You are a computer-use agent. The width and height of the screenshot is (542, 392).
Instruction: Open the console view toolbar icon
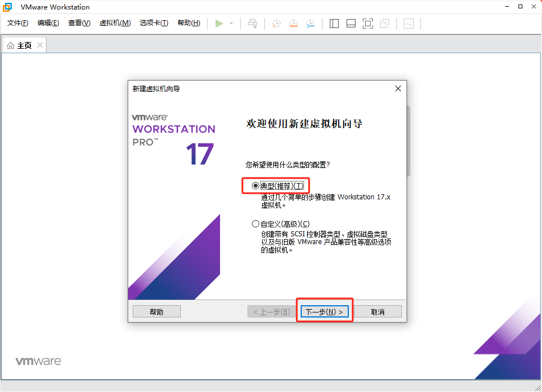tap(409, 24)
